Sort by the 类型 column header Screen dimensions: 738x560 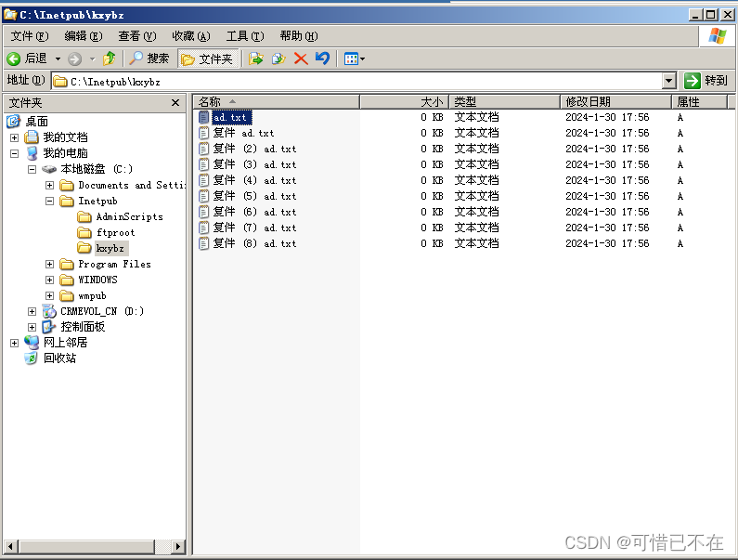(x=505, y=102)
